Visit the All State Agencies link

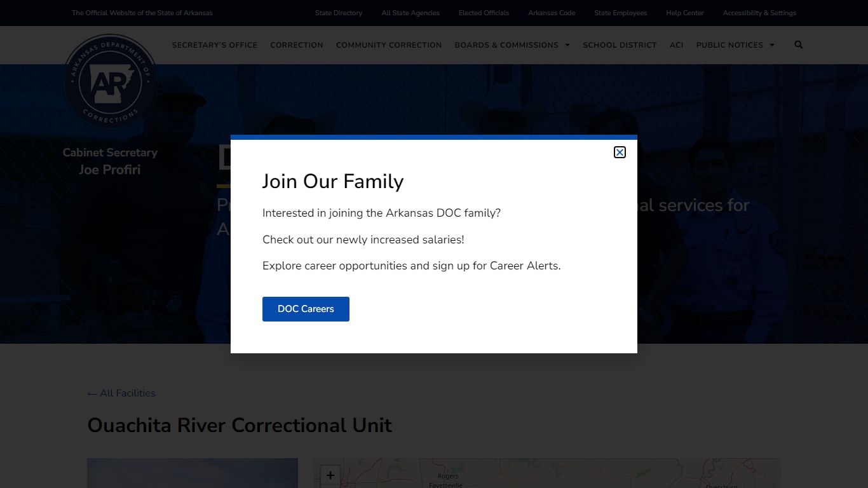(x=410, y=13)
